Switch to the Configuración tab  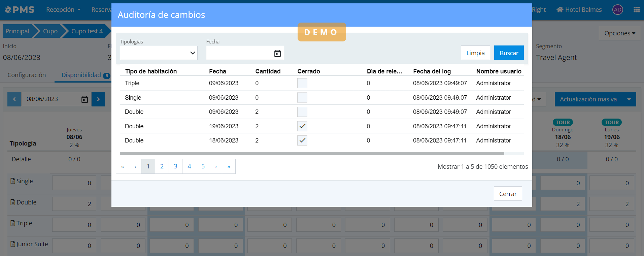point(27,75)
